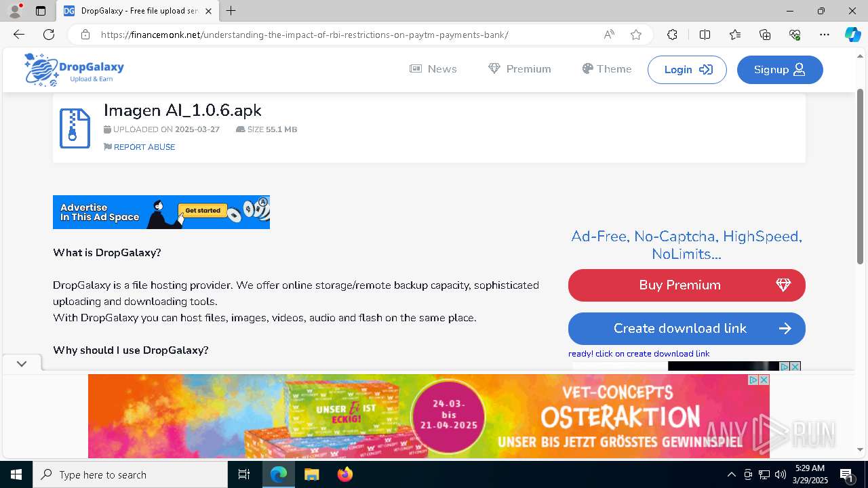Image resolution: width=868 pixels, height=488 pixels.
Task: Open Split screen icon
Action: [x=705, y=35]
